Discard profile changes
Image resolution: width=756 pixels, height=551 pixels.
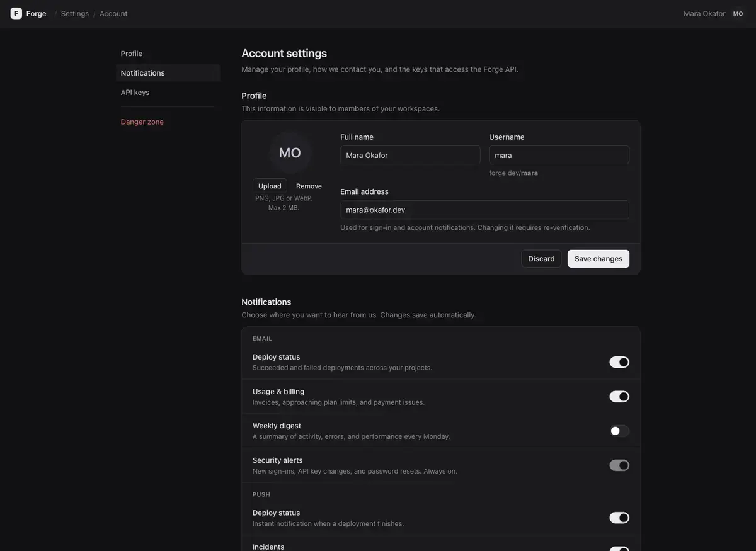[x=541, y=259]
